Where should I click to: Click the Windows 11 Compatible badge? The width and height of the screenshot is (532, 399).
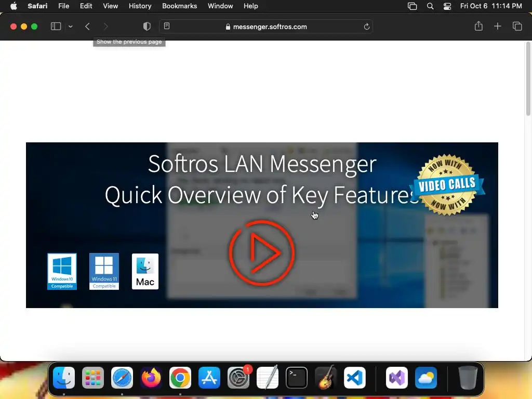pos(104,271)
